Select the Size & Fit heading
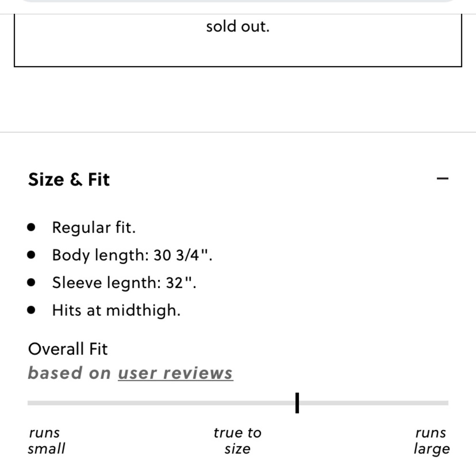Viewport: 476px width, 476px height. (69, 179)
